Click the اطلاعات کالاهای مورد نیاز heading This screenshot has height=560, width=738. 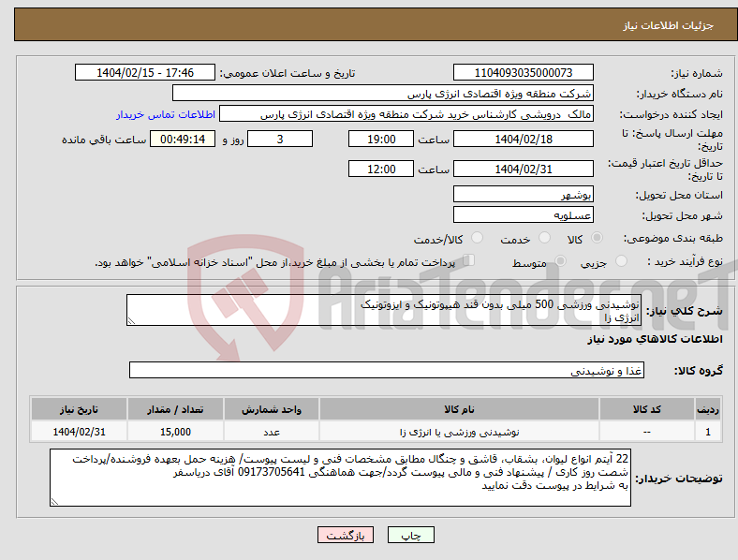(655, 339)
